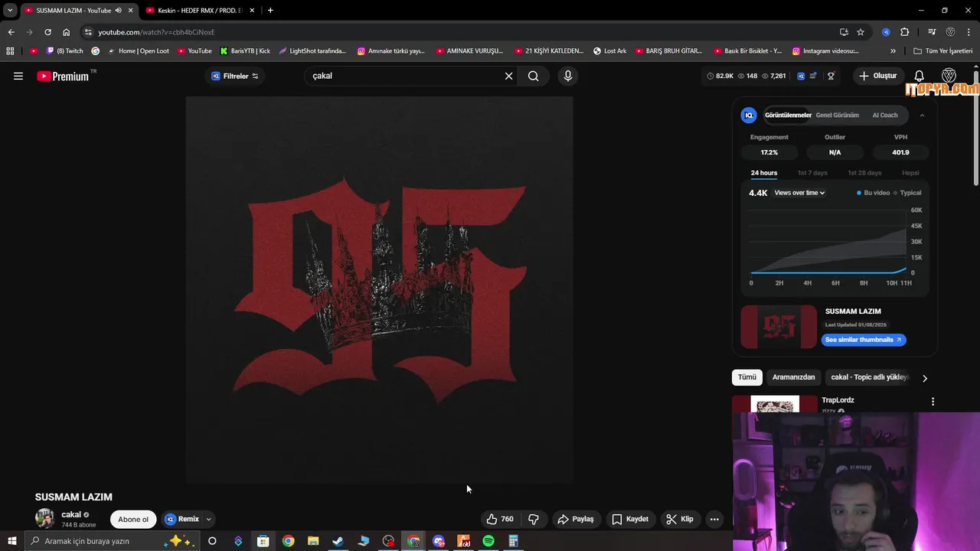The width and height of the screenshot is (980, 551).
Task: Open vidIQ icon in stats bar
Action: pos(801,76)
